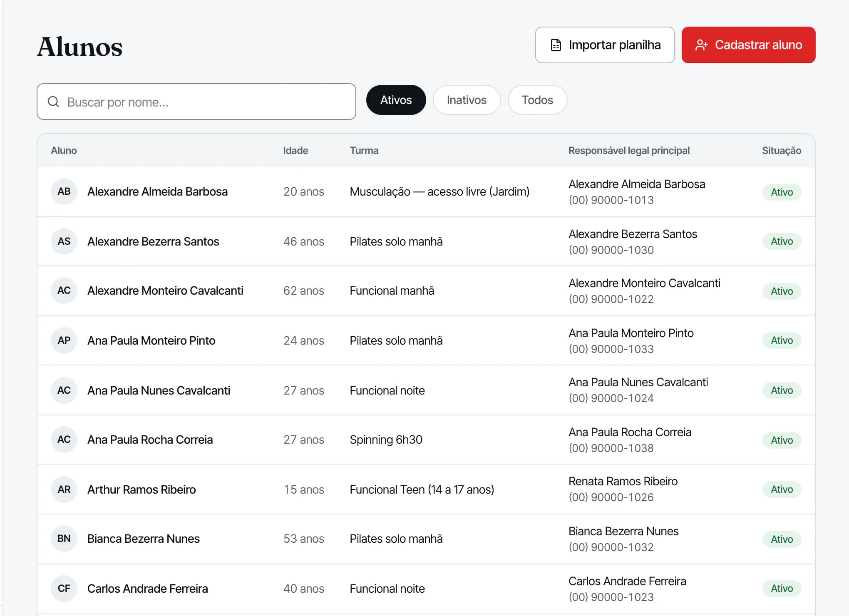This screenshot has width=849, height=616.
Task: Click the Ativo badge for Arthur Ramos Ribeiro
Action: [782, 489]
